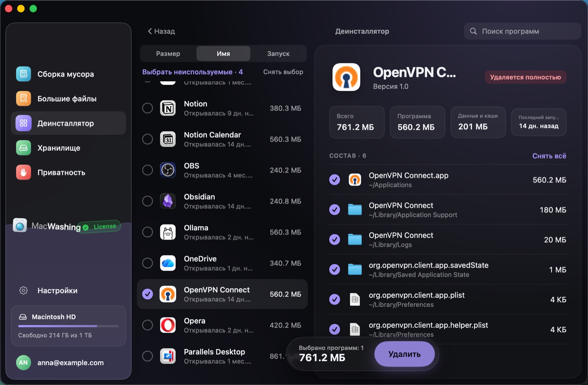Select the Большие файлы sidebar icon
588x385 pixels.
[x=24, y=99]
